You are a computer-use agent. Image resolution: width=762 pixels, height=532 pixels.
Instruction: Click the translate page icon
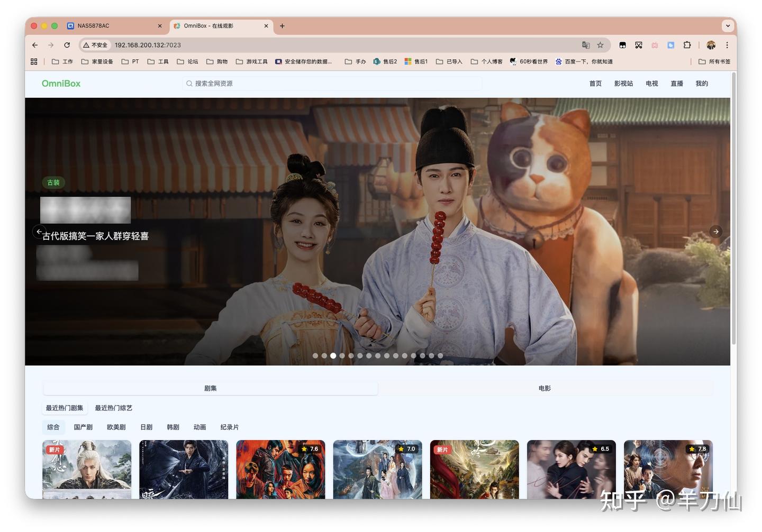click(x=585, y=45)
